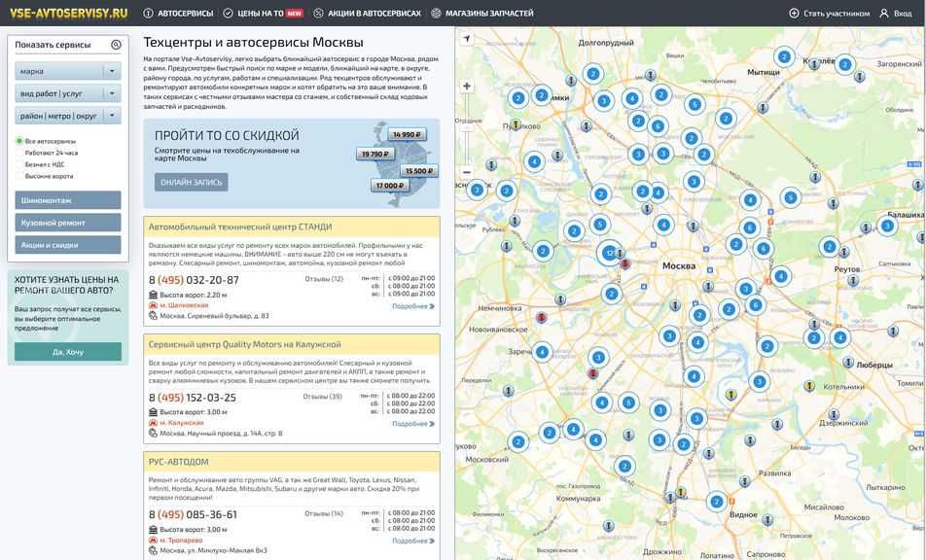Open the РУС-АВТОДОМ card title
The image size is (926, 560).
pos(178,462)
